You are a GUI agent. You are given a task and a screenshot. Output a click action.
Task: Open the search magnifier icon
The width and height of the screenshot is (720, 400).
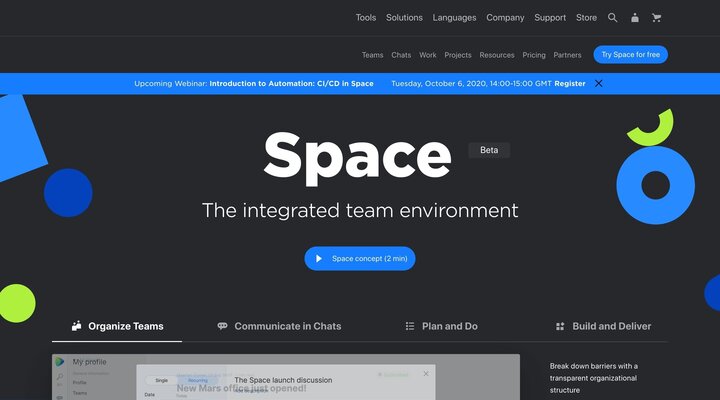(x=613, y=18)
